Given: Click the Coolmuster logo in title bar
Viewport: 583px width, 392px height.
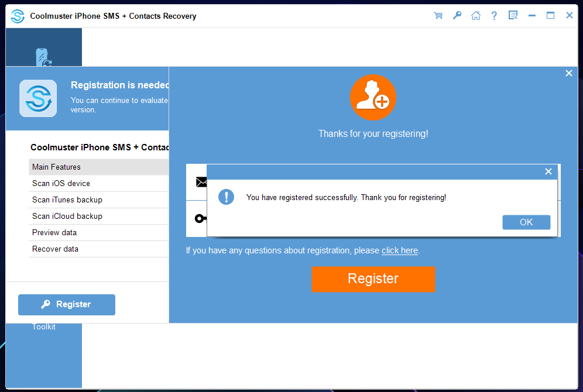Looking at the screenshot, I should [18, 16].
